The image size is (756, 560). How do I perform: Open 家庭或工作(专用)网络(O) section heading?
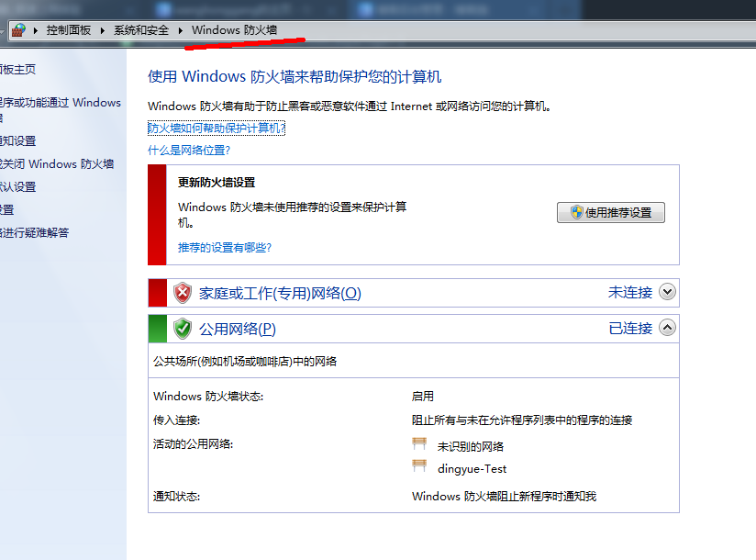coord(280,293)
